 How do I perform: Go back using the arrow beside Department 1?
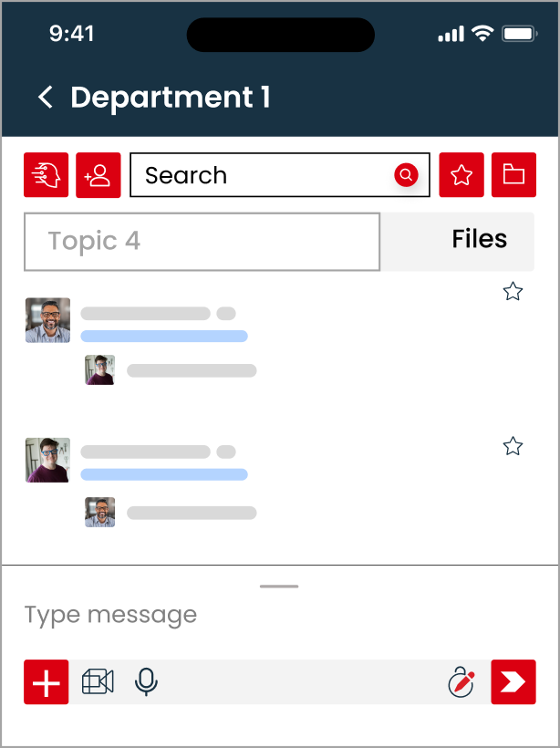click(46, 97)
